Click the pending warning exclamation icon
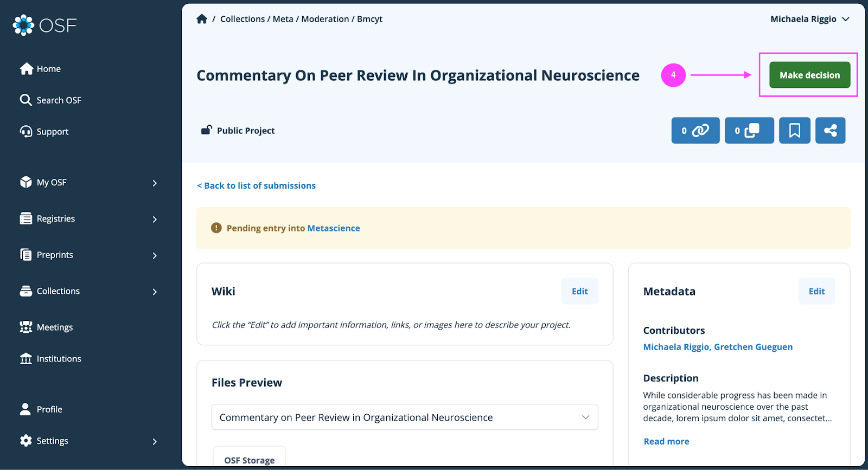Screen dimensions: 868x470 coord(216,228)
